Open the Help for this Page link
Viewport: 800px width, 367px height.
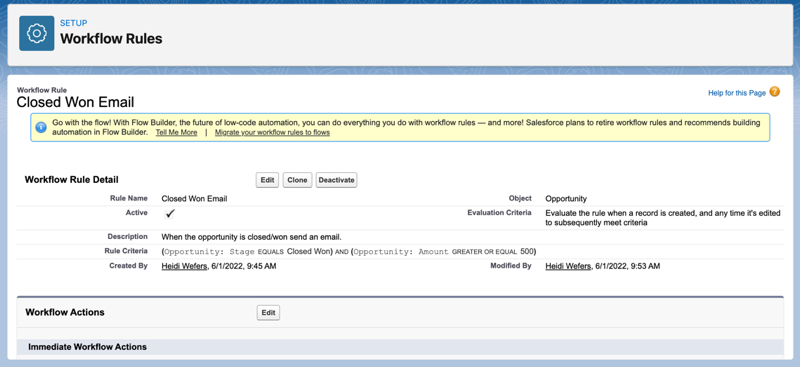[737, 93]
